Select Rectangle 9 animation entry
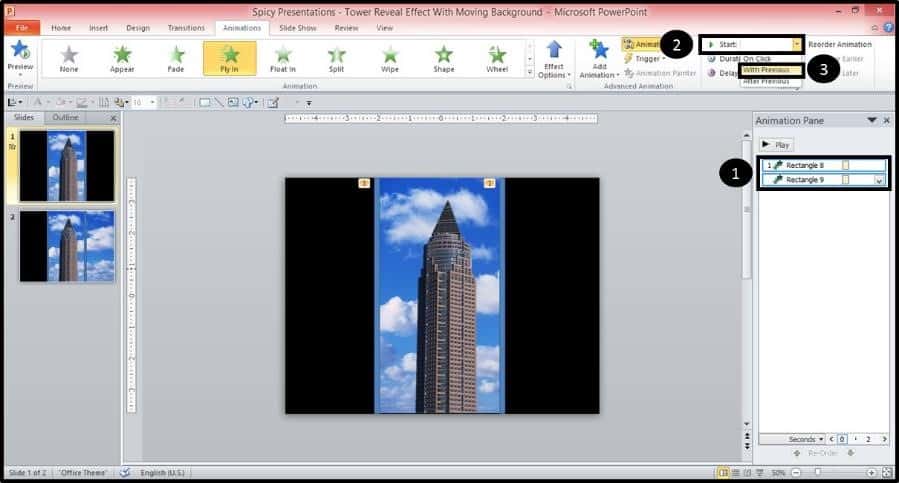 (823, 180)
